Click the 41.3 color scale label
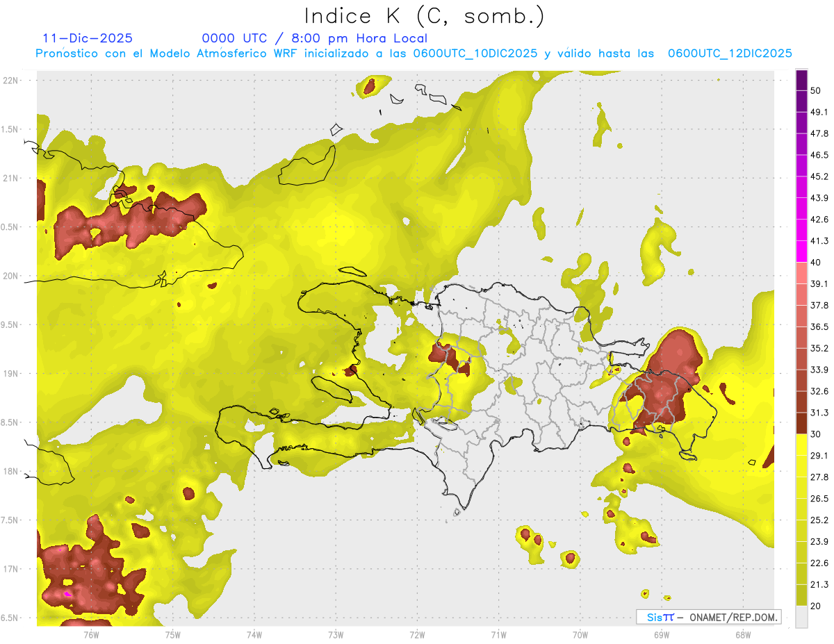 819,242
